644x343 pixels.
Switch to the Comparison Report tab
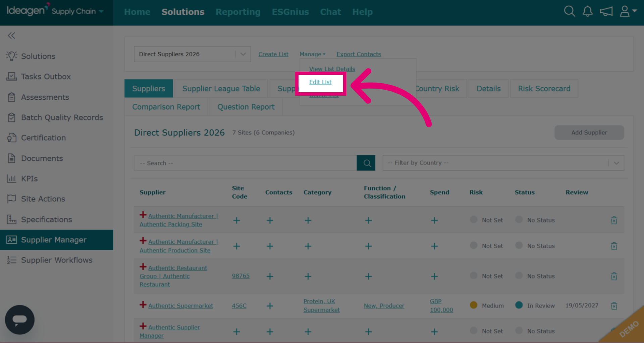[x=166, y=107]
